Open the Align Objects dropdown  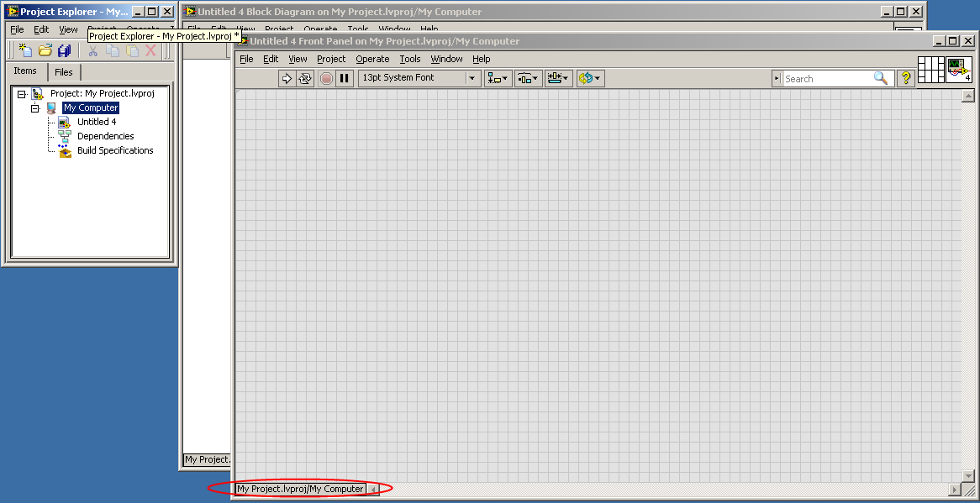tap(498, 78)
